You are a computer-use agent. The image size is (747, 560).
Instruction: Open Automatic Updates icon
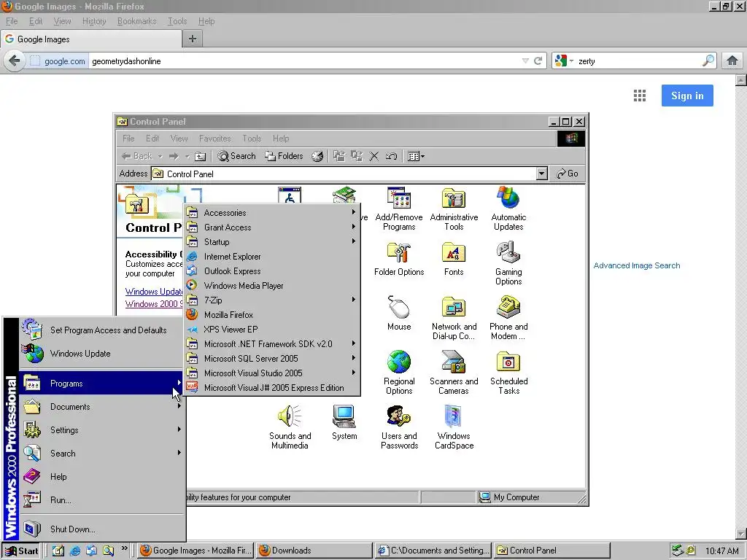click(508, 209)
